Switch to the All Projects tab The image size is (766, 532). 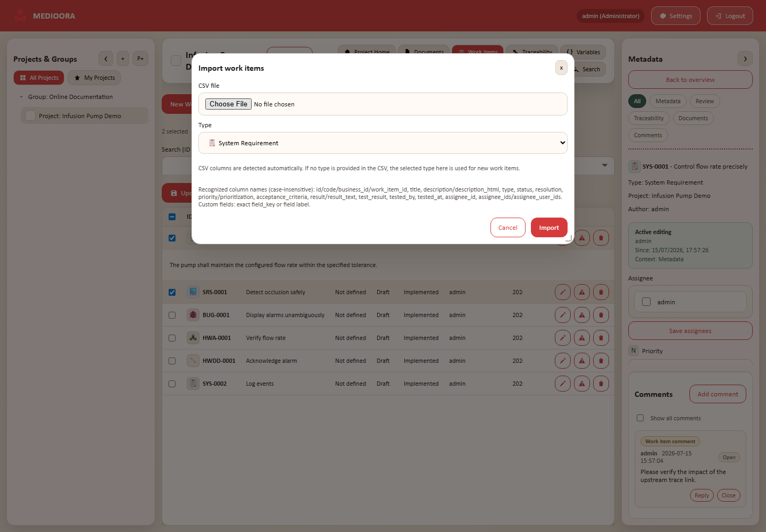point(39,78)
